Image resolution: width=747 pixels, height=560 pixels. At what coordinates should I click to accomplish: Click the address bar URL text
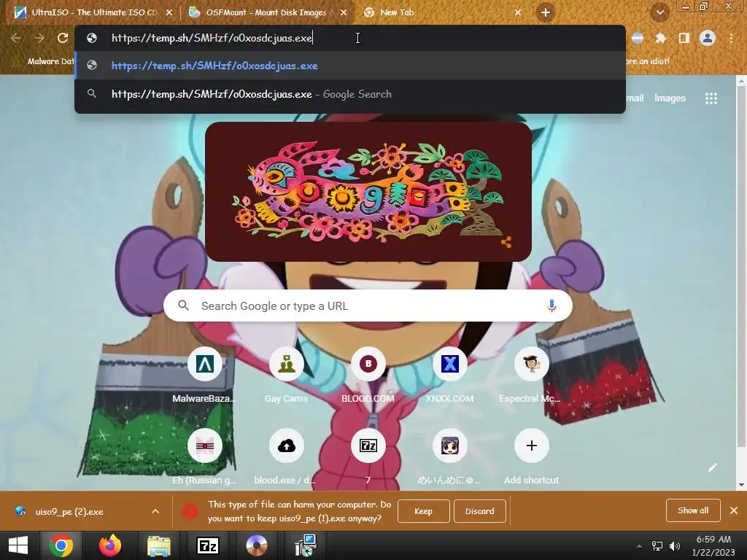[212, 38]
